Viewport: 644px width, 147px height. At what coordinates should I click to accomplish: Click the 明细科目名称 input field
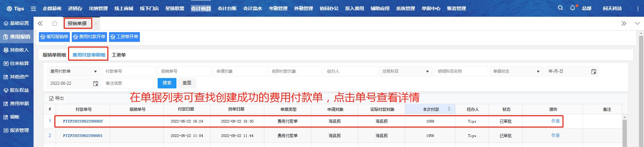pos(461,71)
